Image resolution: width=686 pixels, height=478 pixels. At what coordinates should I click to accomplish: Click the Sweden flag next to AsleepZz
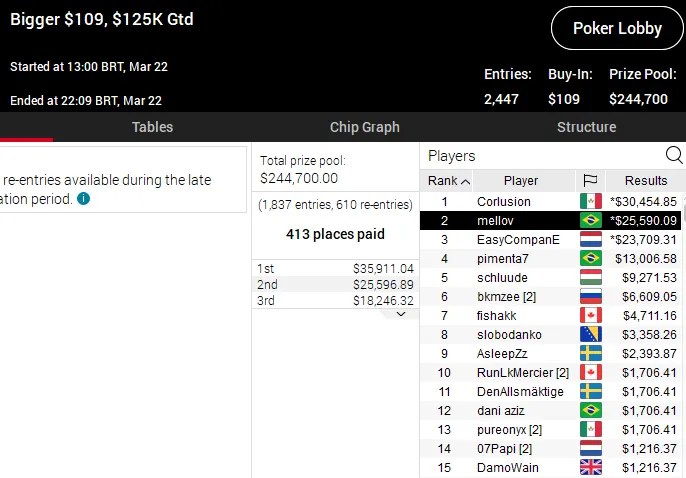(590, 353)
